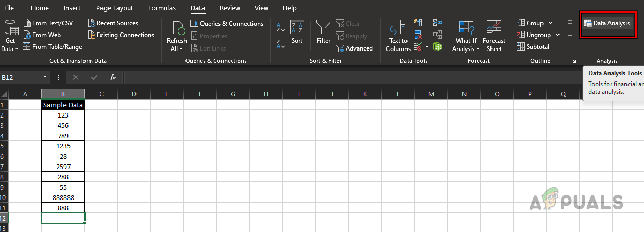
Task: Click the Remove Duplicates icon
Action: click(418, 35)
